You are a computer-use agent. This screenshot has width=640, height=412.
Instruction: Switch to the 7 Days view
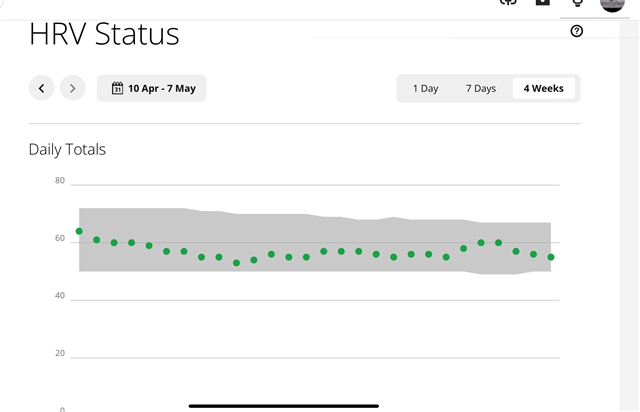click(x=481, y=88)
